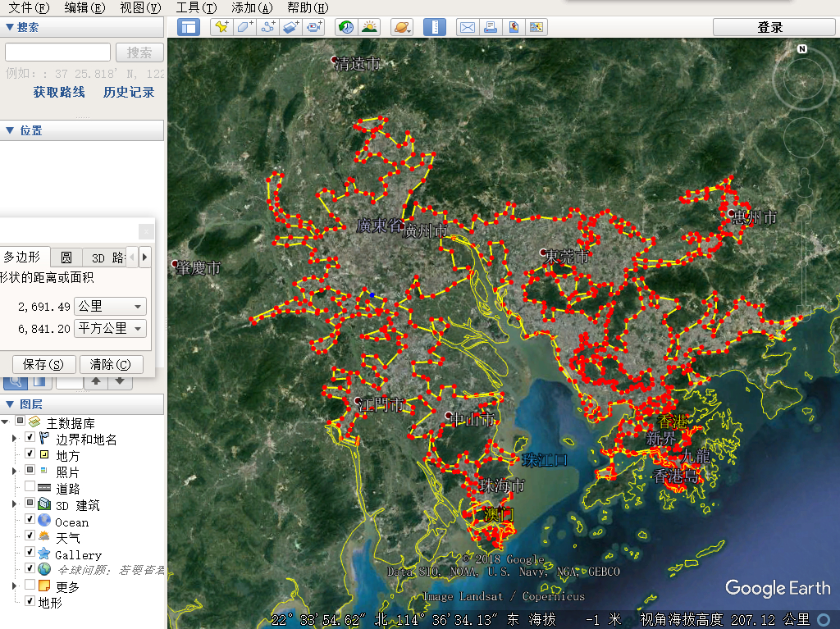Select the Add Path tool

coord(268,27)
